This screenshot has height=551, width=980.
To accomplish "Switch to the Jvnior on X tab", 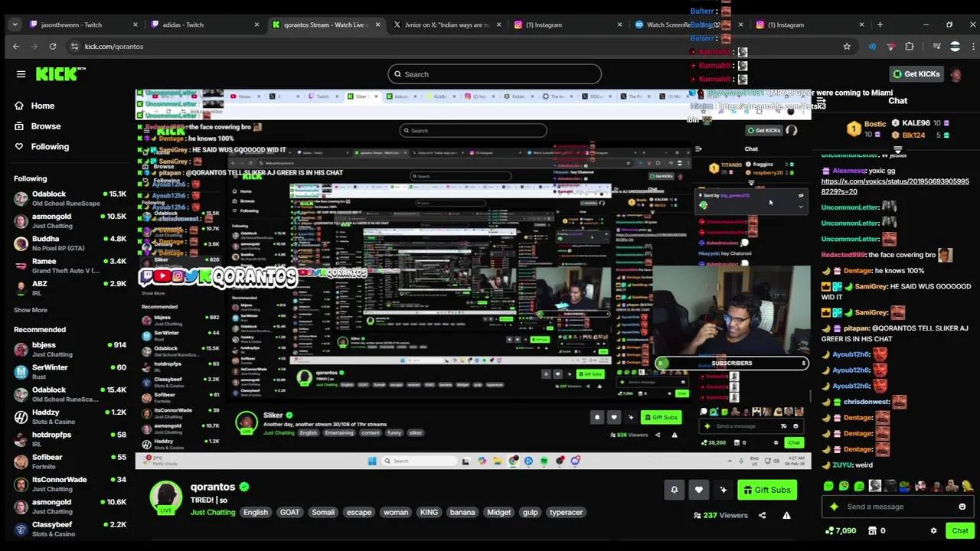I will coord(447,24).
